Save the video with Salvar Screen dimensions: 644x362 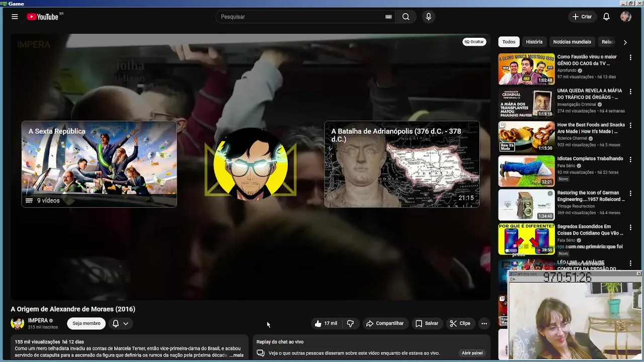point(427,323)
